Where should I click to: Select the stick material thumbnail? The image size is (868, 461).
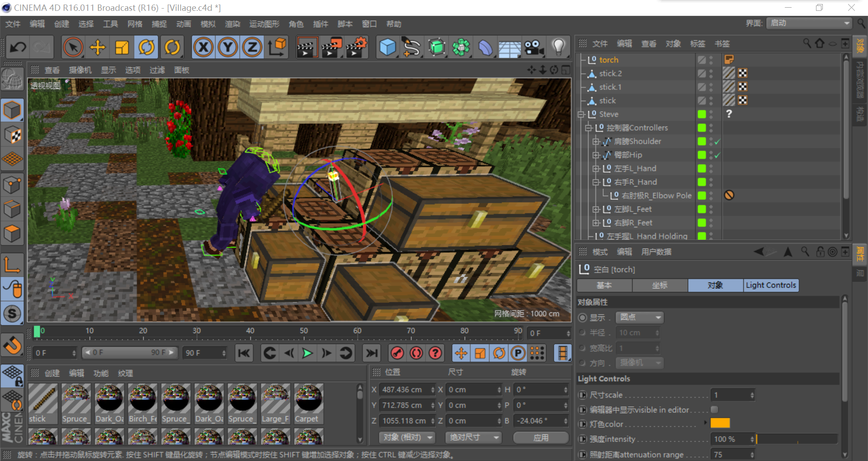[x=43, y=404]
